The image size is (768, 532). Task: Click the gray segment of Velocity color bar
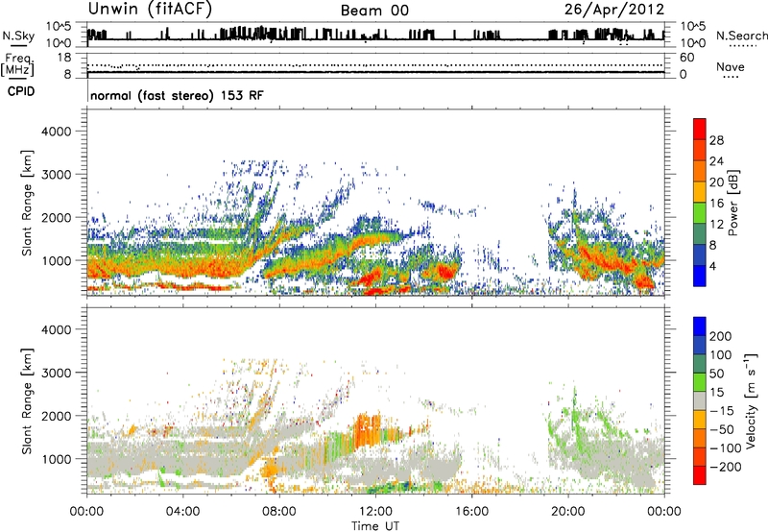click(x=700, y=400)
